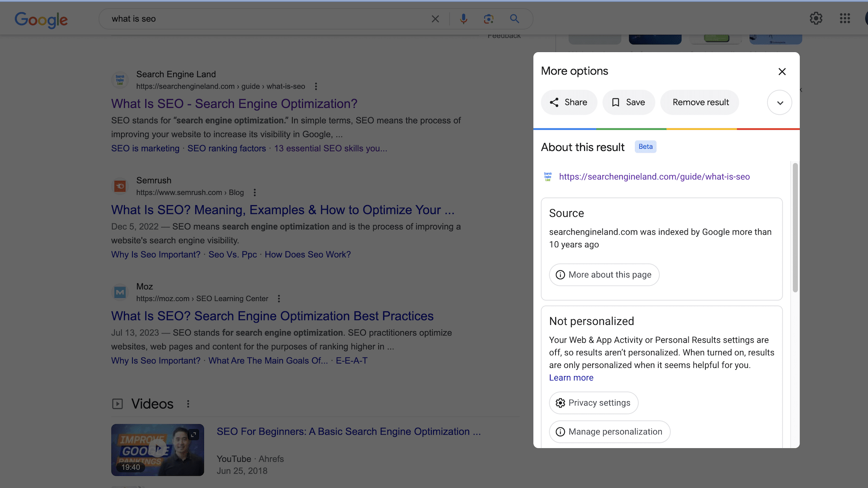This screenshot has width=868, height=488.
Task: Click the Videos section play icon
Action: click(x=118, y=404)
